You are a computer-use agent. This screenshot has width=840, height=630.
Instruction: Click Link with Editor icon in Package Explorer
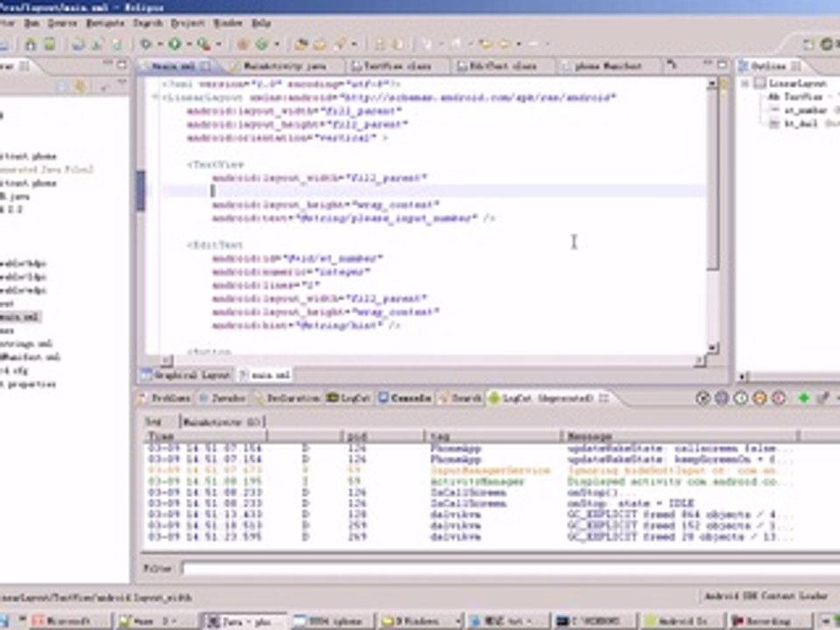pyautogui.click(x=80, y=85)
